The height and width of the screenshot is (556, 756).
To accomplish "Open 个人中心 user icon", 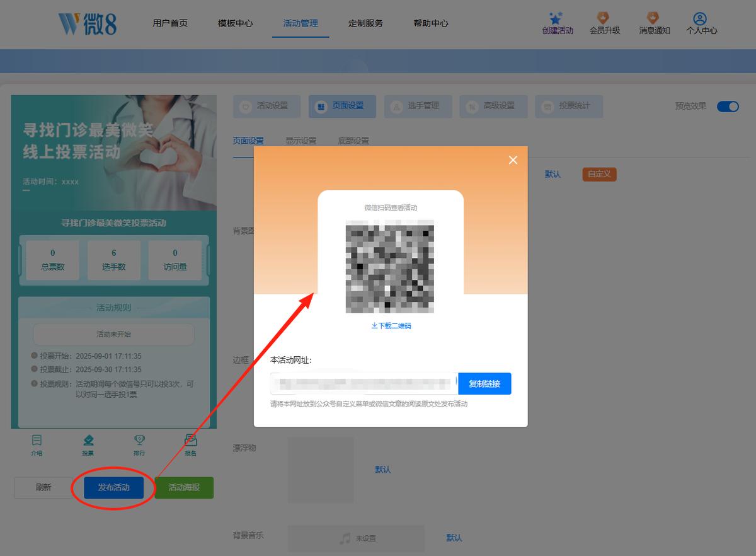I will (700, 18).
